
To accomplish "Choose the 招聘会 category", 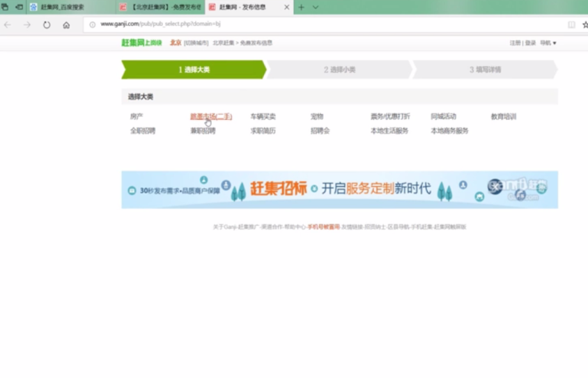I will click(x=320, y=131).
